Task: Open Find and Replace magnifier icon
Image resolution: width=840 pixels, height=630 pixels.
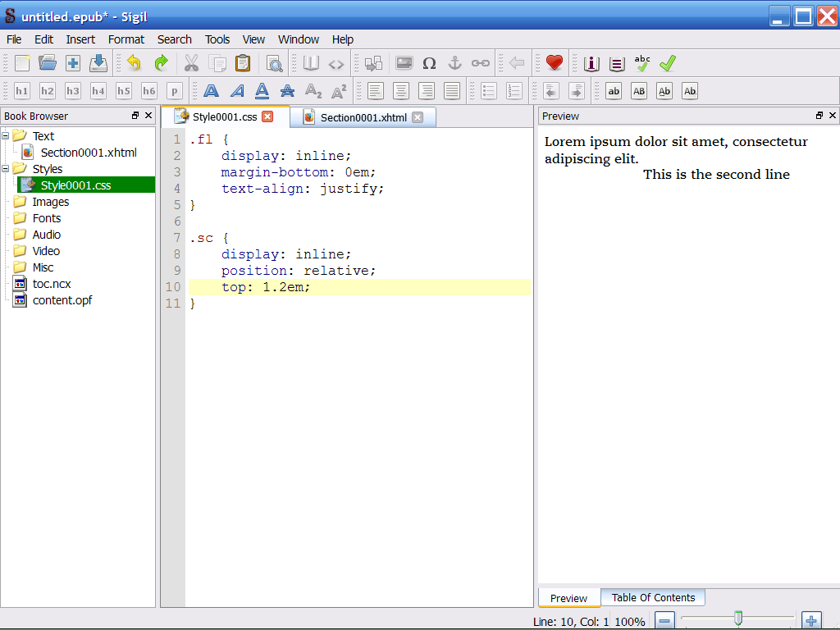Action: (274, 63)
